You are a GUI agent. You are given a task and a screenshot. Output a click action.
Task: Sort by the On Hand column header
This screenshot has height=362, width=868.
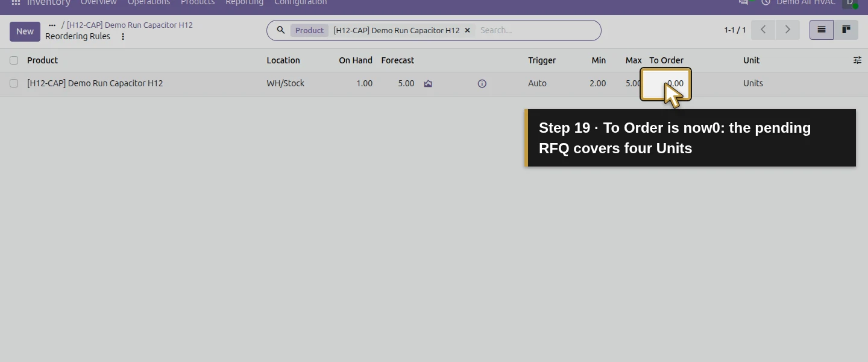coord(356,60)
